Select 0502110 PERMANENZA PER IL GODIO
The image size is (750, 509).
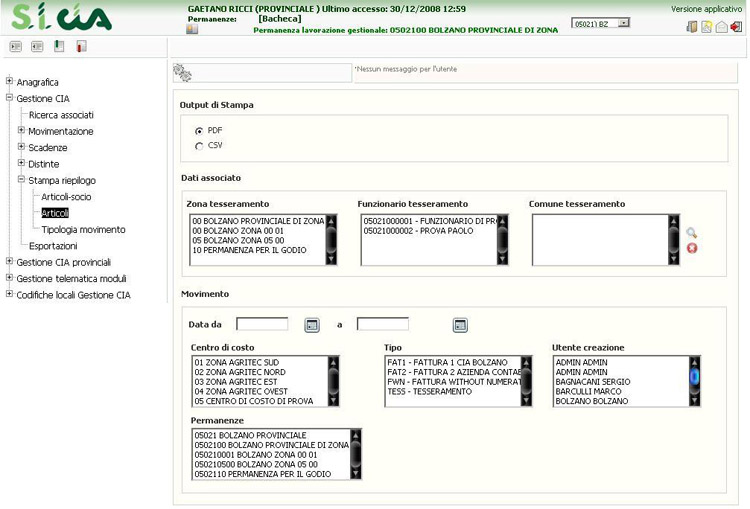[263, 474]
